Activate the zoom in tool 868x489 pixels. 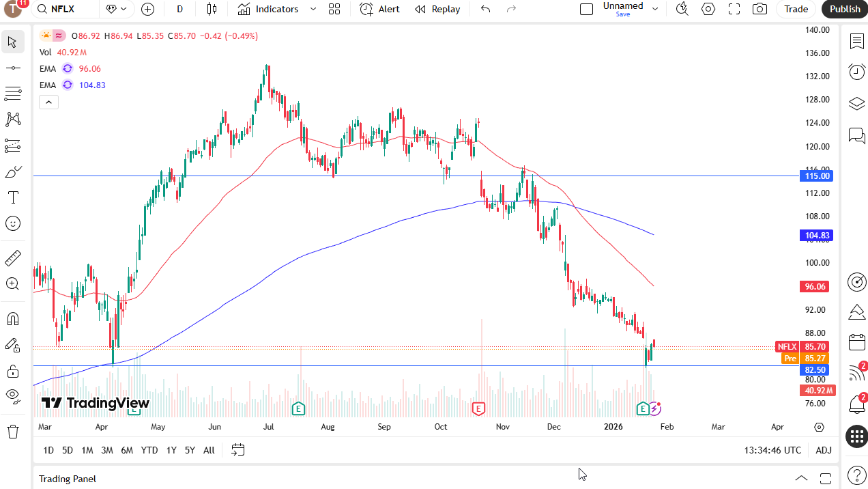[12, 284]
